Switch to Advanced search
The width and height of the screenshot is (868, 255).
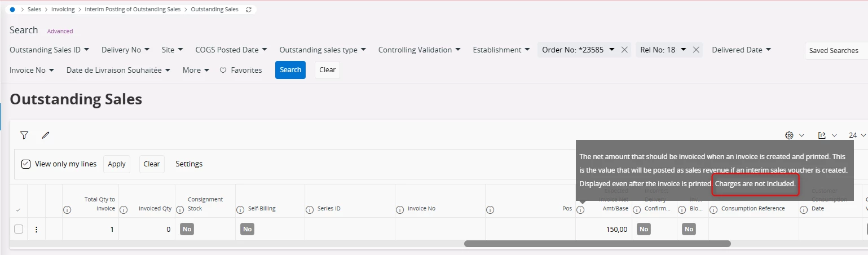pos(60,31)
